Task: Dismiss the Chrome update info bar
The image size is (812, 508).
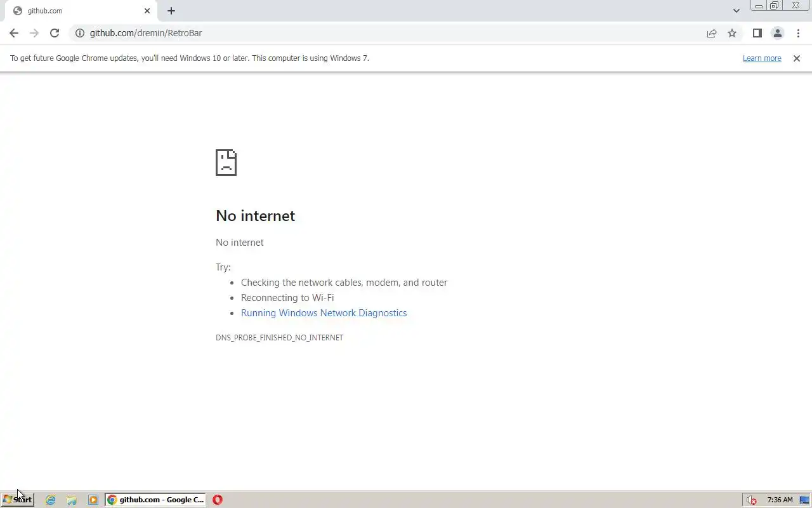Action: click(797, 58)
